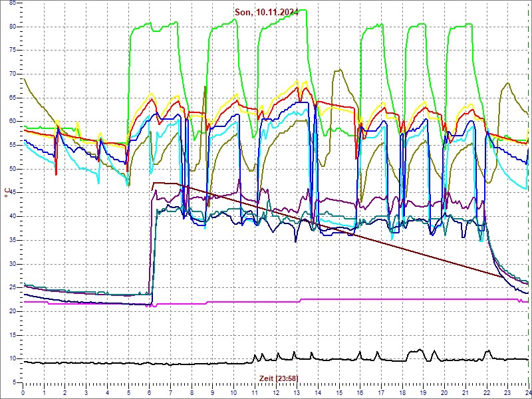Select the 50 value on temperature axis
Image resolution: width=532 pixels, height=399 pixels.
coord(11,170)
